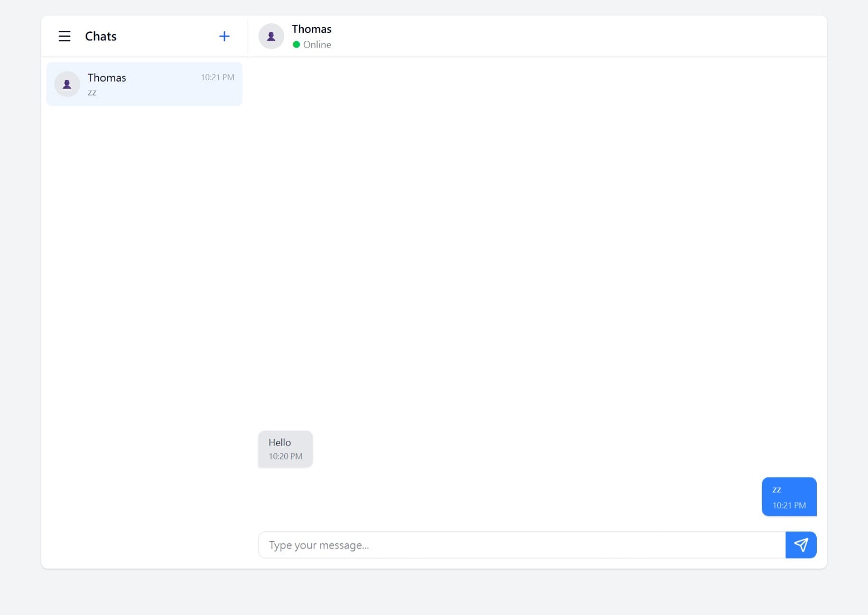Start a new chat with the plus icon
This screenshot has width=868, height=615.
(x=224, y=36)
